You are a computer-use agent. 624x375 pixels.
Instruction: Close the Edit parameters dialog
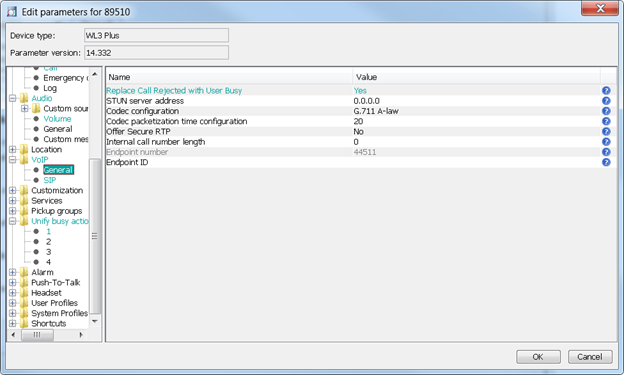[601, 8]
